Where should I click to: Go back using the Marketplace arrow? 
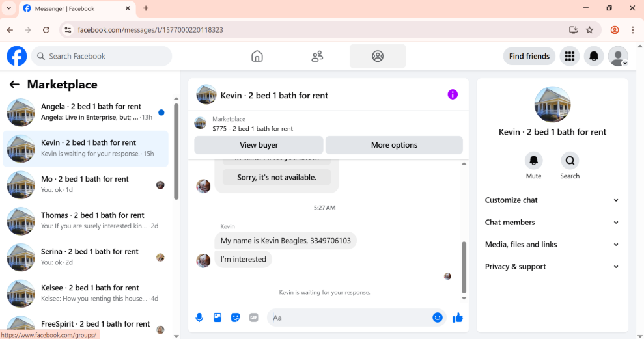click(x=14, y=85)
